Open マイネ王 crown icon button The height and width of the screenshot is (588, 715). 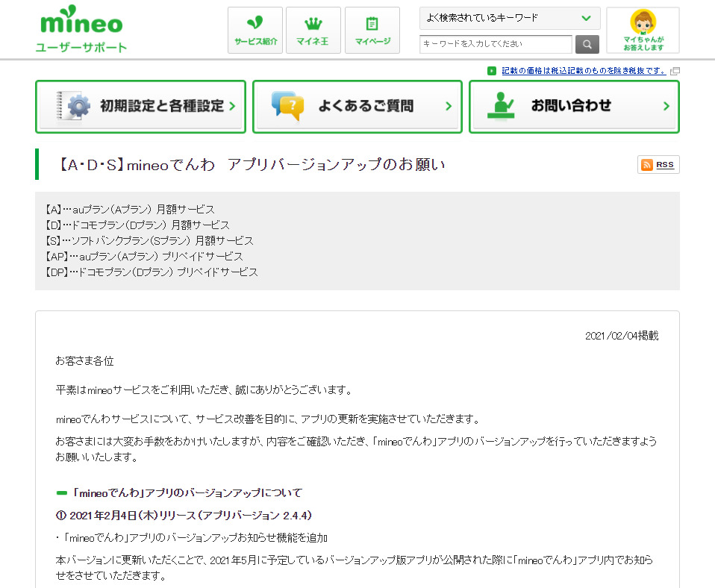pos(313,31)
